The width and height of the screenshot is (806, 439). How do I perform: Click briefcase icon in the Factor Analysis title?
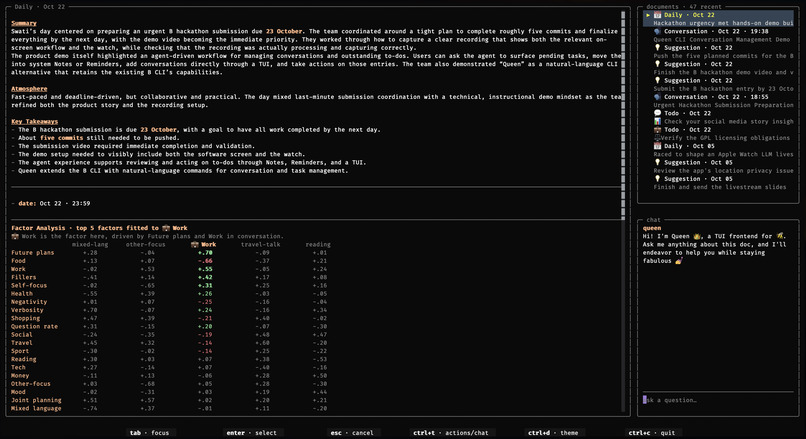coord(166,228)
